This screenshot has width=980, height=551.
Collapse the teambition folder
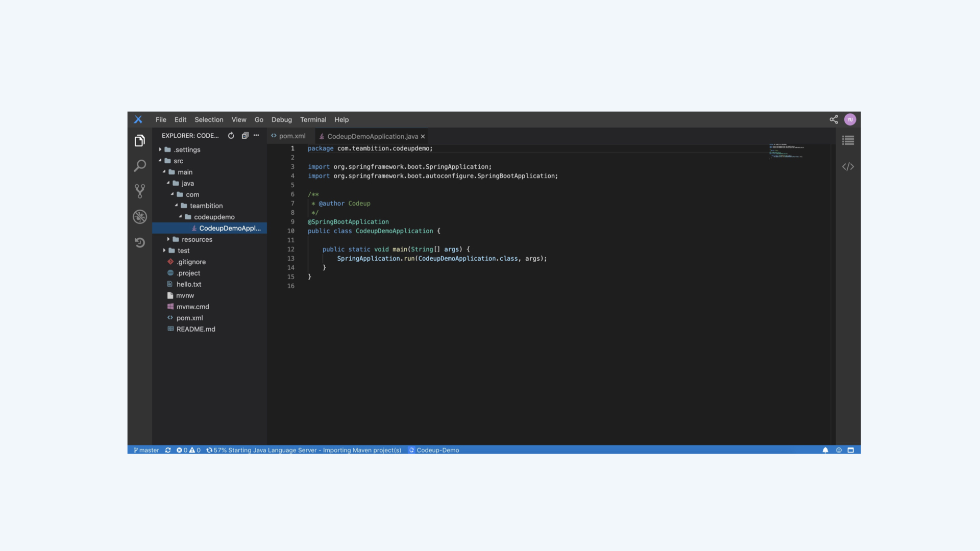[x=176, y=206]
